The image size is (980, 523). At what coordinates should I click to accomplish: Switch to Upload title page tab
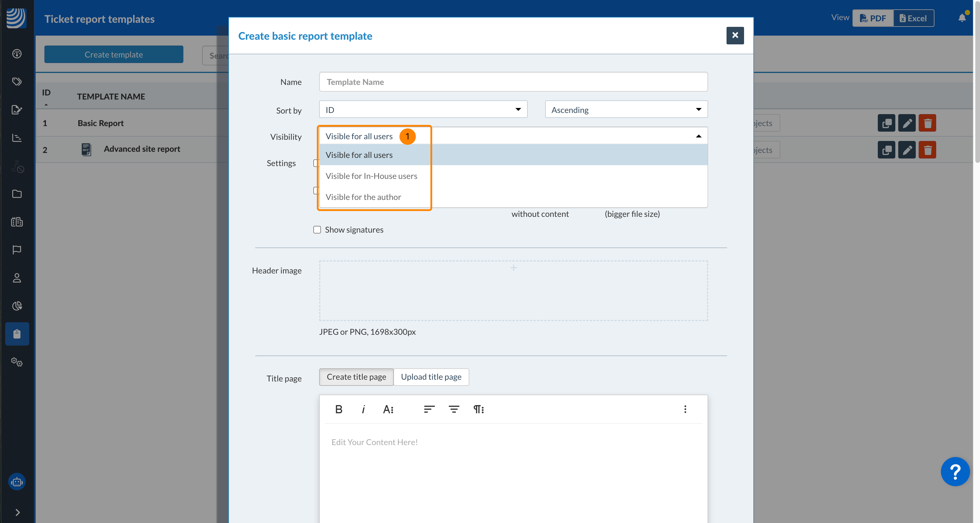coord(431,377)
